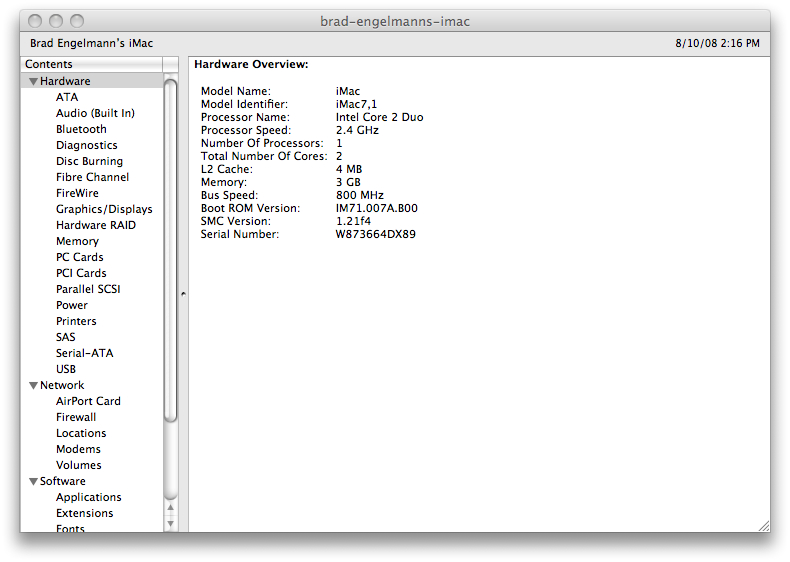
Task: Click the Bus Speed value 800 MHz
Action: (360, 196)
